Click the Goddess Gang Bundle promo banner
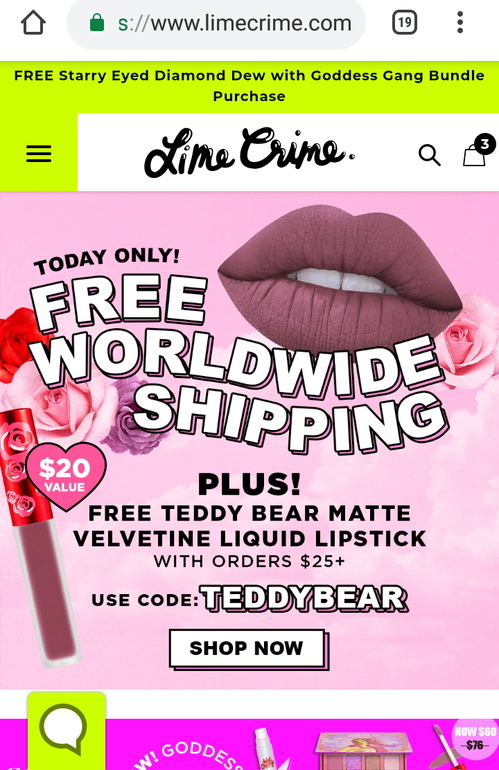Image resolution: width=499 pixels, height=770 pixels. point(250,85)
